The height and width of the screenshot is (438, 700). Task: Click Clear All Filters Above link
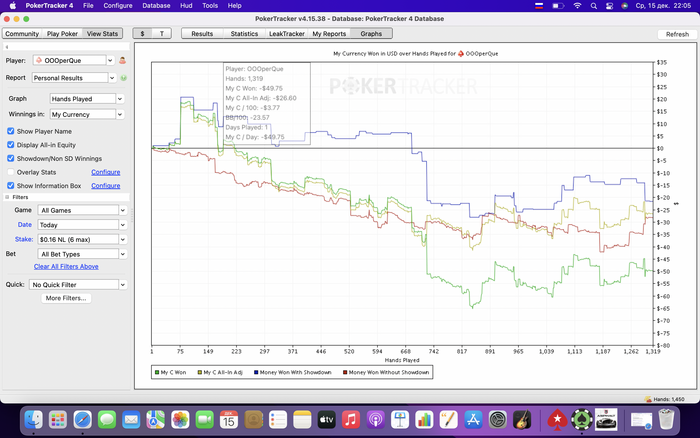pyautogui.click(x=66, y=267)
